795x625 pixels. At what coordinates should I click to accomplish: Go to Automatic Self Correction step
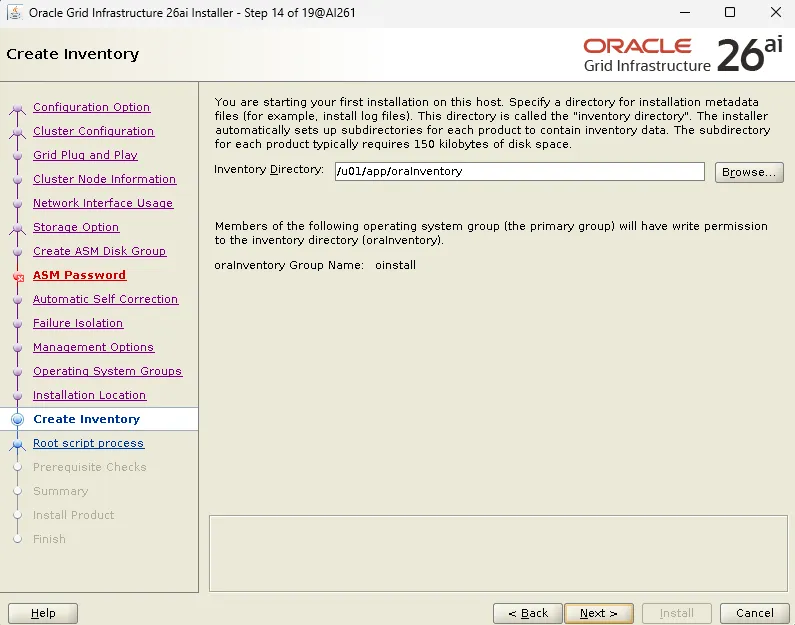(x=105, y=299)
